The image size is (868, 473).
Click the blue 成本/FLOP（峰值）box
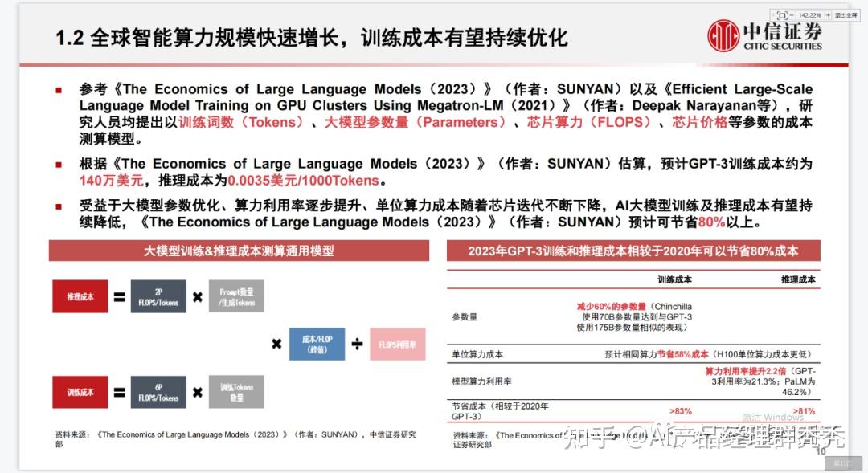[x=316, y=344]
